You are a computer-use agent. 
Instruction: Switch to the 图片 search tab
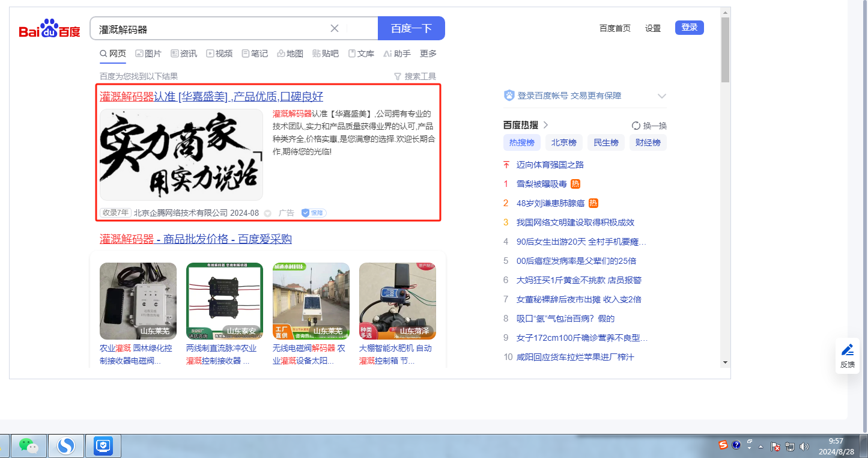pos(148,53)
